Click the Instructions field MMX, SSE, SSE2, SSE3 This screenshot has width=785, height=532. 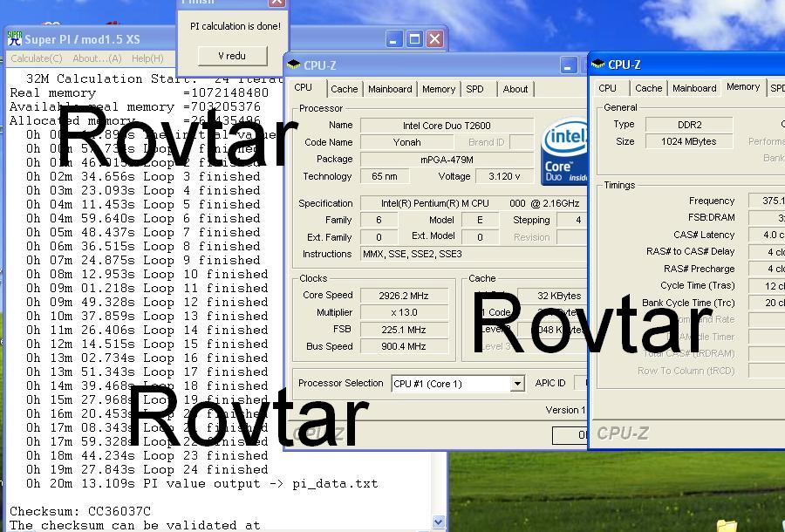pos(474,255)
